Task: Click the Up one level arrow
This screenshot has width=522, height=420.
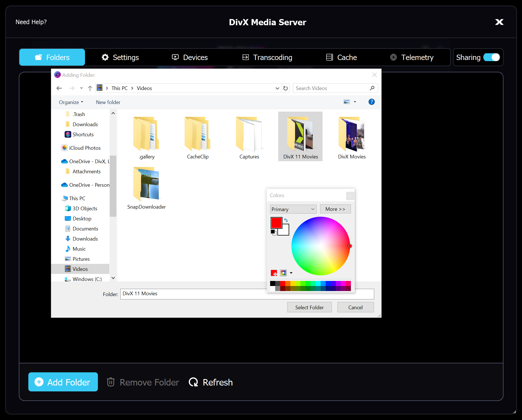Action: click(x=90, y=88)
